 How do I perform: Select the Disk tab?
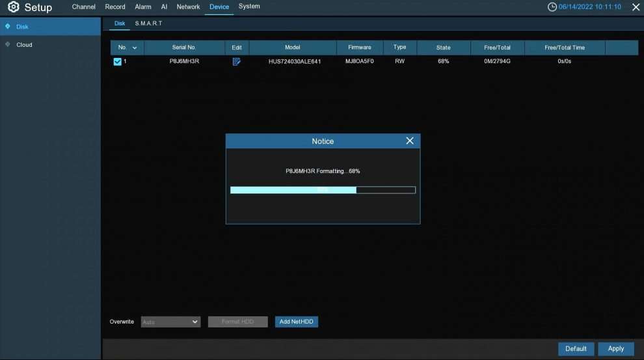click(120, 23)
